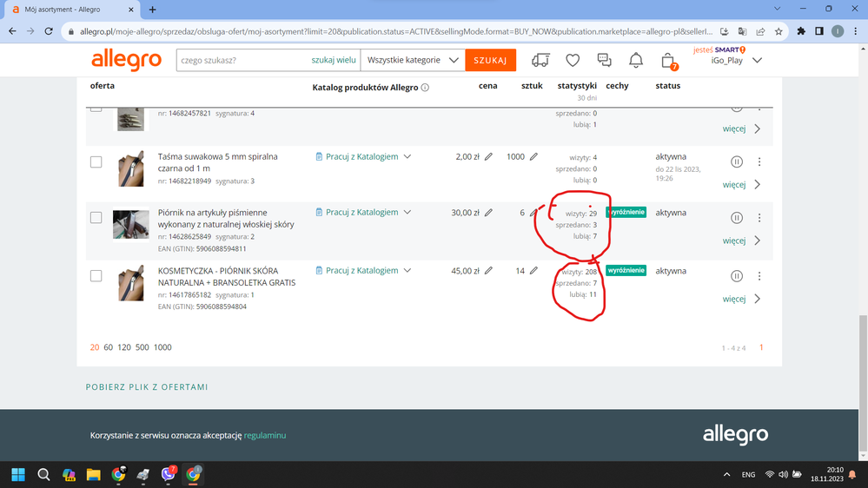Click the Allegro logo in header
Screen dimensions: 868x488
(x=126, y=60)
